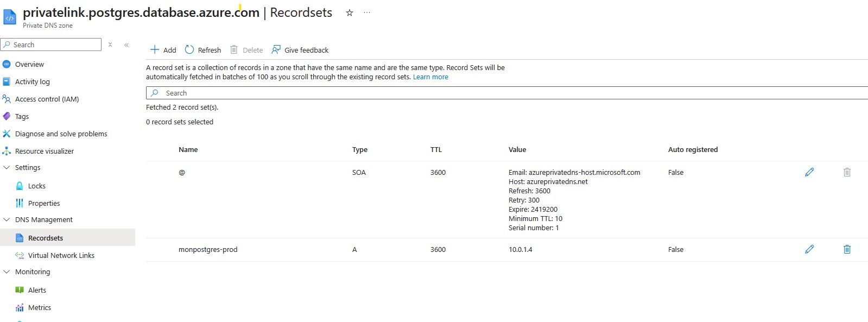Image resolution: width=868 pixels, height=322 pixels.
Task: Open Activity log page
Action: pos(32,81)
